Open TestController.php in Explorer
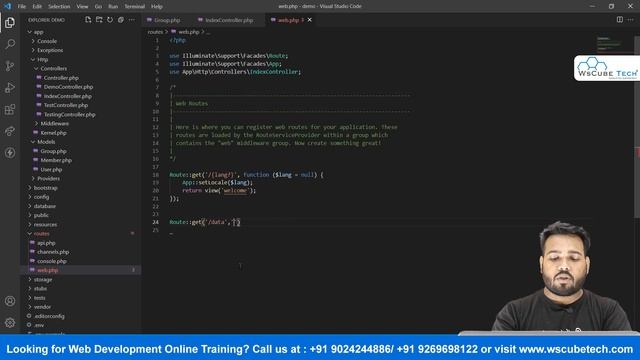The image size is (640, 360). 66,105
